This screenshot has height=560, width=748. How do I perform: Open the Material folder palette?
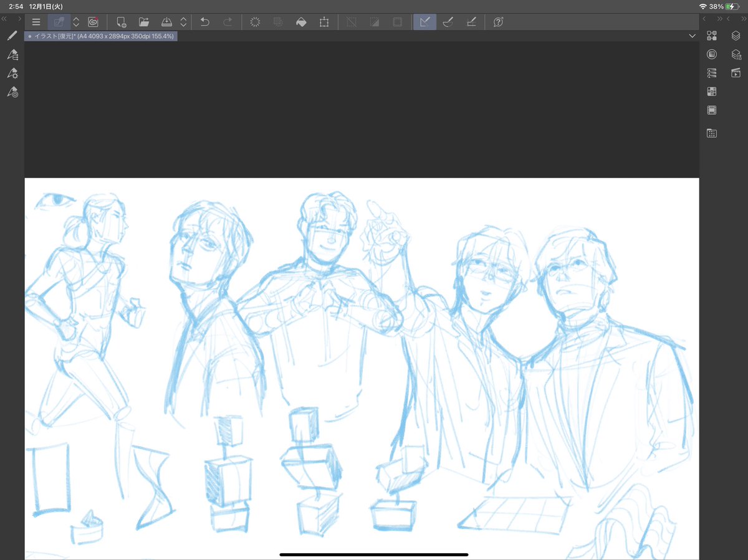(712, 133)
